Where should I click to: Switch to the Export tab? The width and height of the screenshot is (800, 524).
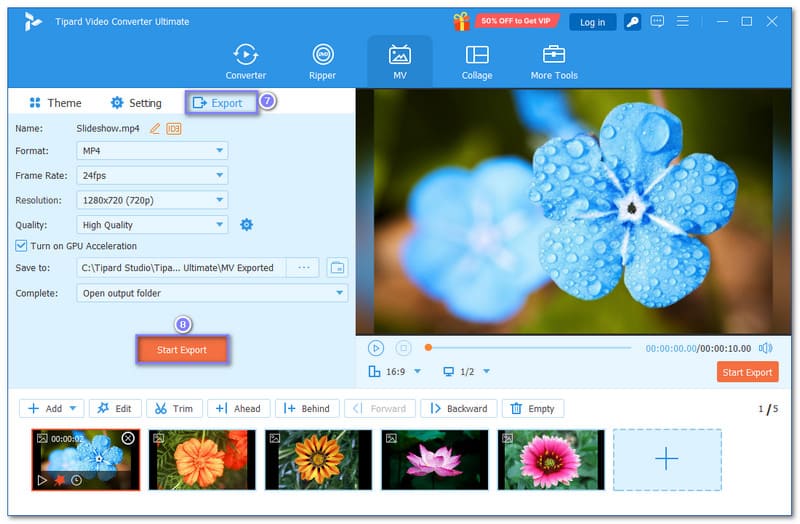[x=221, y=103]
